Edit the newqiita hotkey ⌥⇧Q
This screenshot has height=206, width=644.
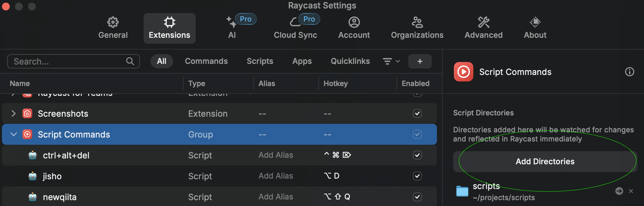pyautogui.click(x=337, y=197)
